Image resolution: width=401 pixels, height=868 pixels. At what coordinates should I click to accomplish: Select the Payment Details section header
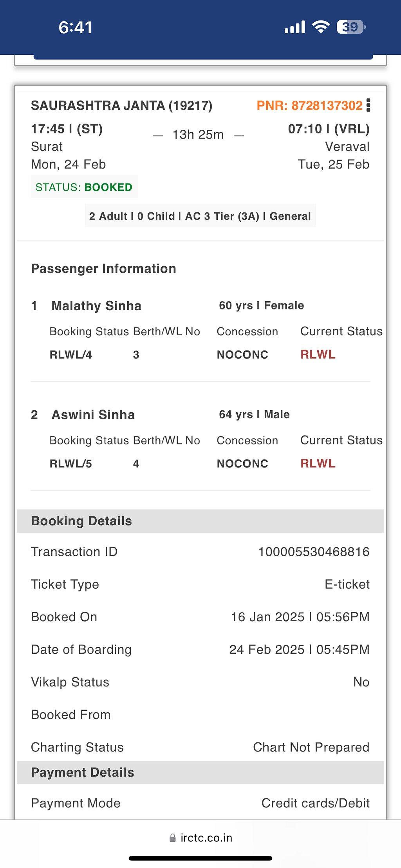200,772
